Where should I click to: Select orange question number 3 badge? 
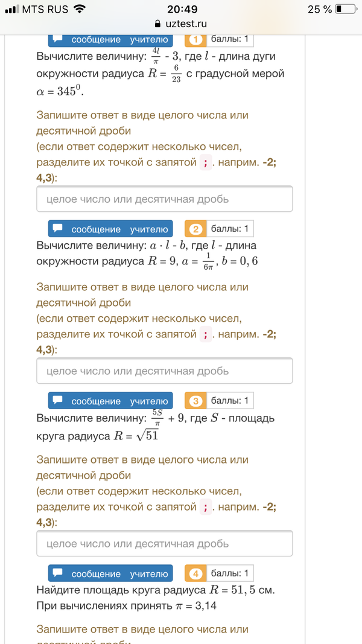pos(195,401)
